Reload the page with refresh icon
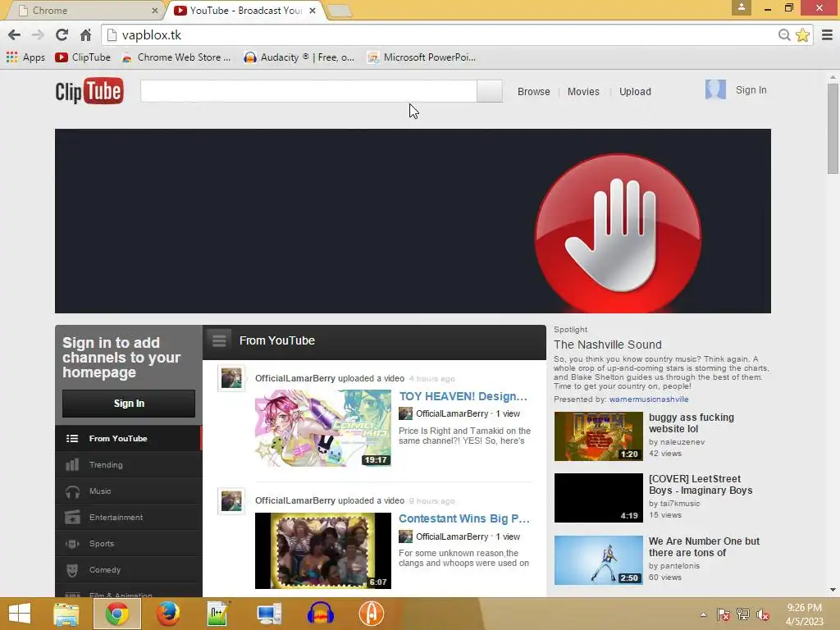The height and width of the screenshot is (630, 840). click(62, 34)
